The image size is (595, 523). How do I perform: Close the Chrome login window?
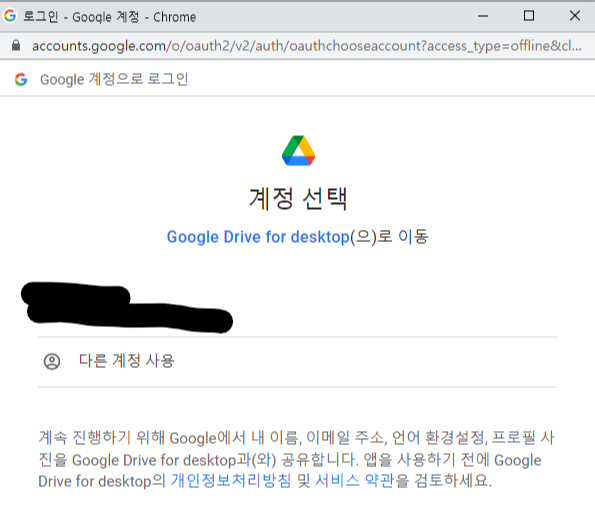click(575, 16)
